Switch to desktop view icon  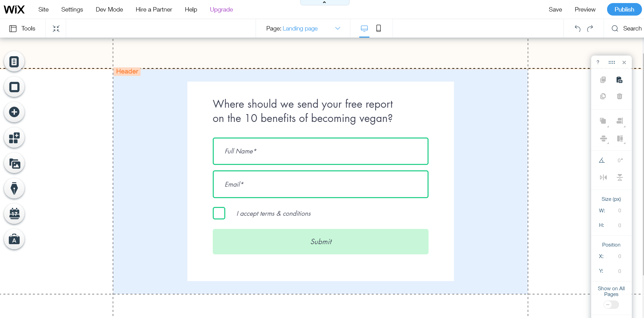(x=364, y=28)
